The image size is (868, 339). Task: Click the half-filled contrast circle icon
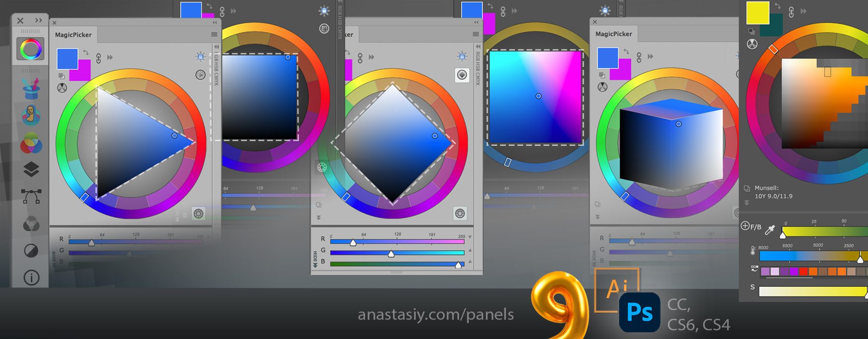point(31,250)
